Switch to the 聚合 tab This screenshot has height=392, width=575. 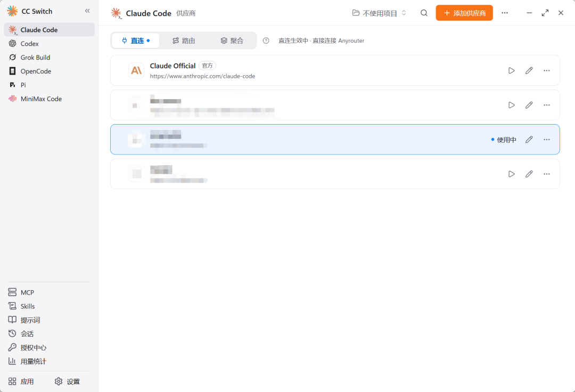pyautogui.click(x=232, y=40)
